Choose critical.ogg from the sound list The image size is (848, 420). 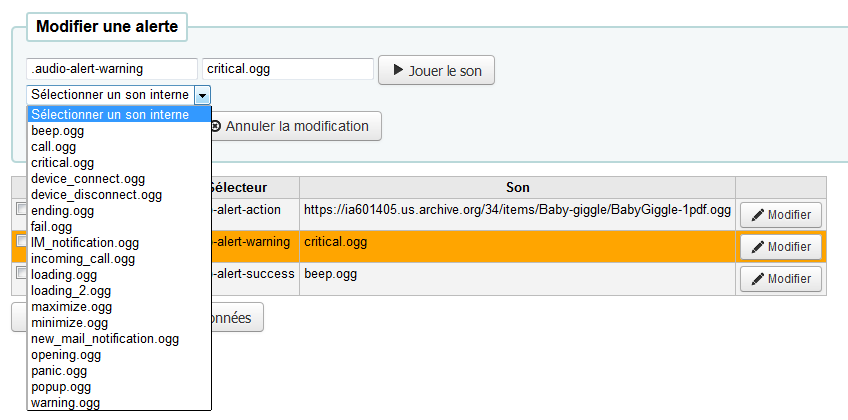pos(63,163)
